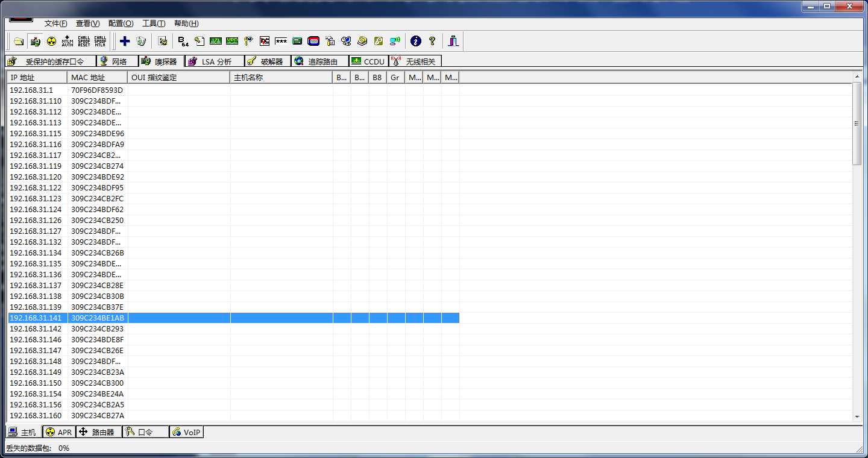Open the 文件(F) menu
This screenshot has height=458, width=868.
point(56,24)
